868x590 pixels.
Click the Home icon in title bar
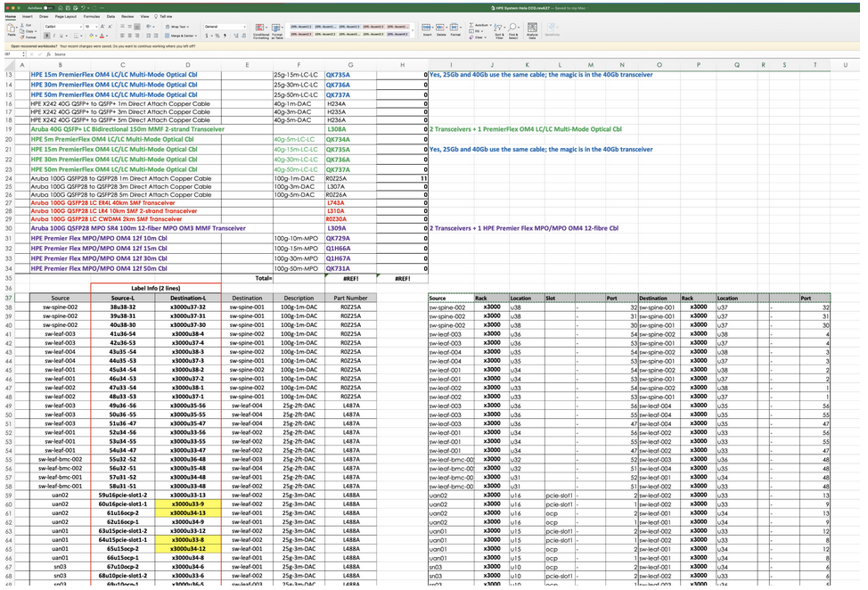(60, 8)
